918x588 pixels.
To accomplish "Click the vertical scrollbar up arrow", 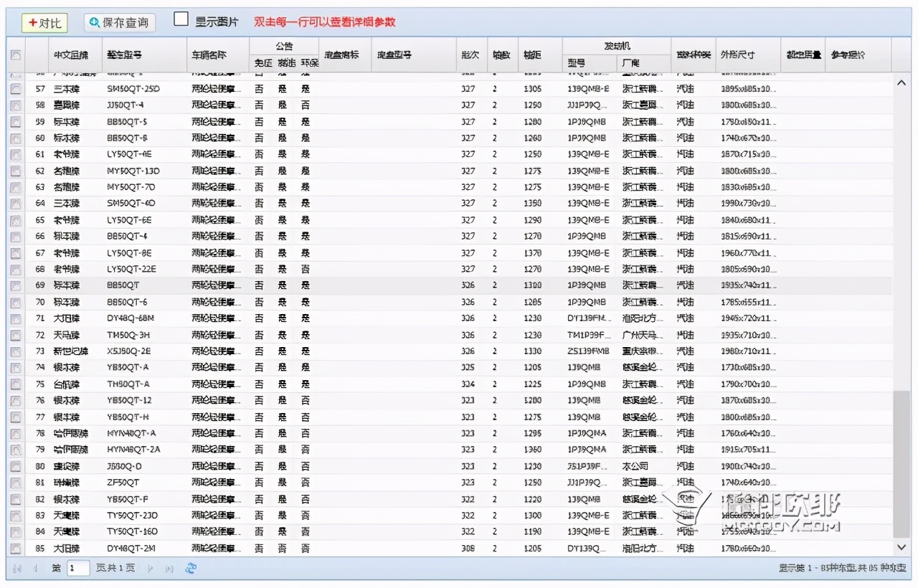I will 902,83.
